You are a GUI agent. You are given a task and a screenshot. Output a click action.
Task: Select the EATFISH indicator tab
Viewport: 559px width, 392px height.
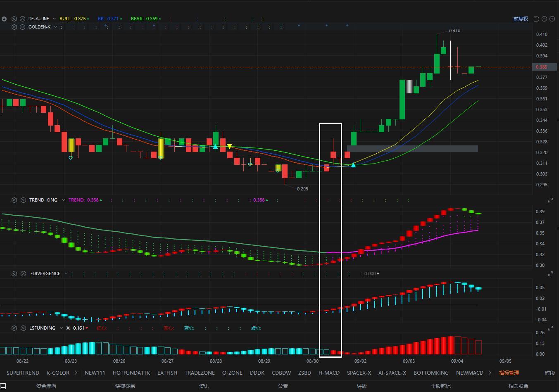tap(167, 373)
